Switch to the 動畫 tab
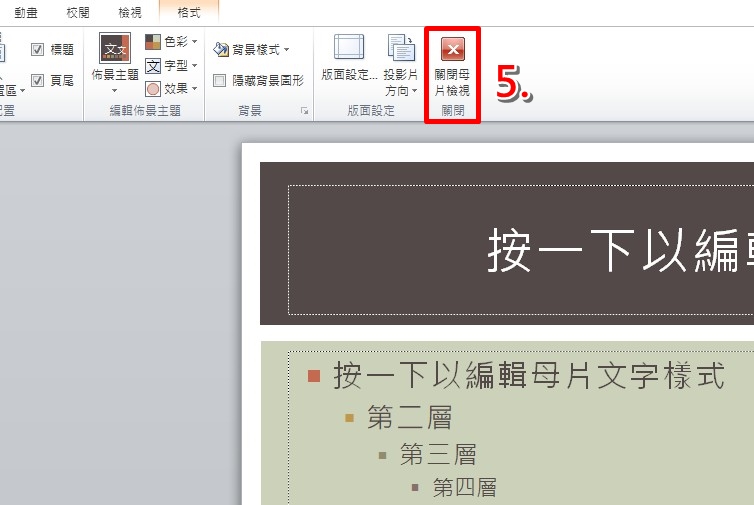The image size is (754, 505). pos(26,13)
